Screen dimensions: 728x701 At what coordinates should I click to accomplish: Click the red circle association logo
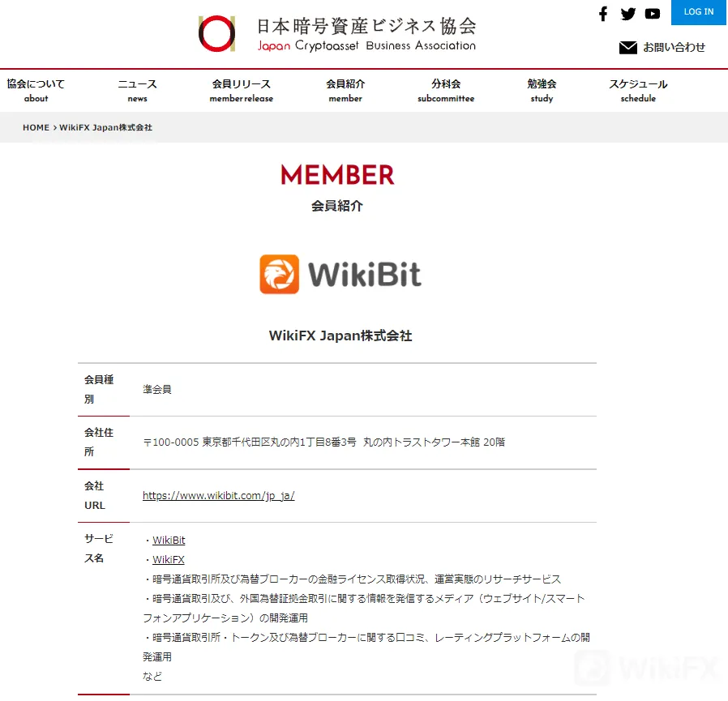point(216,33)
